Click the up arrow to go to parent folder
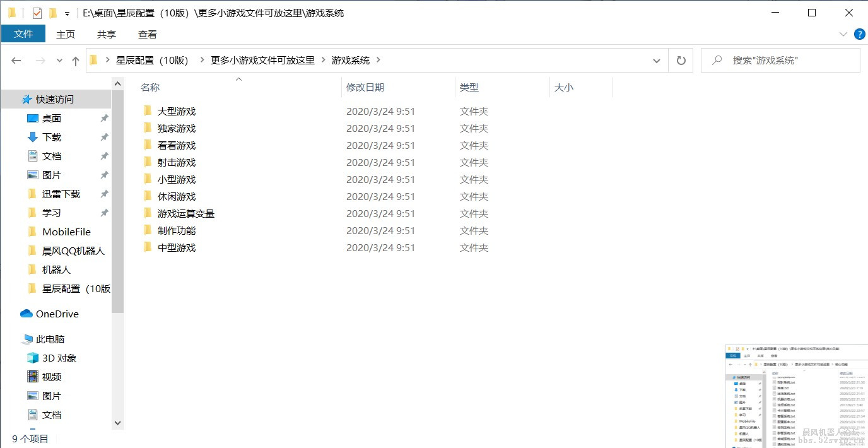This screenshot has width=868, height=448. point(75,60)
